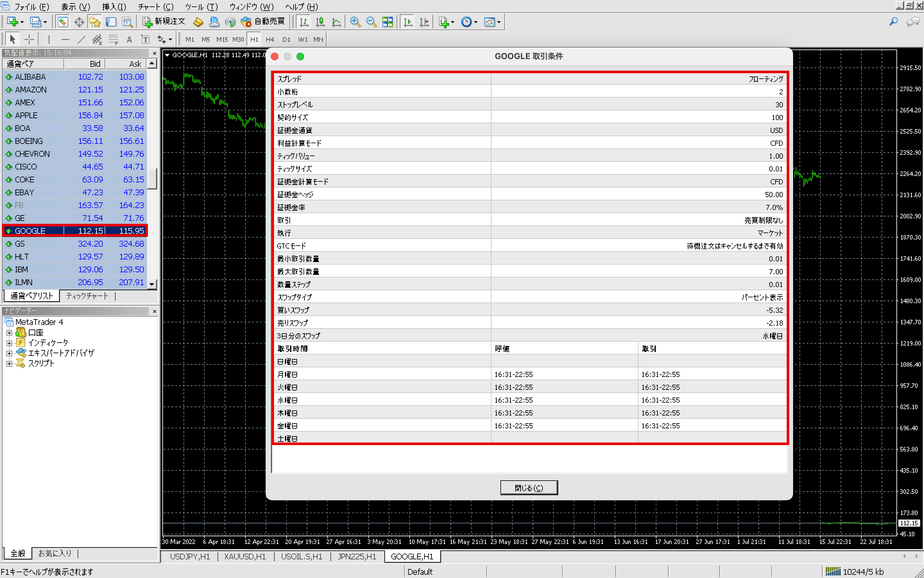Click the signals antenna icon
Image resolution: width=924 pixels, height=578 pixels.
coord(230,22)
